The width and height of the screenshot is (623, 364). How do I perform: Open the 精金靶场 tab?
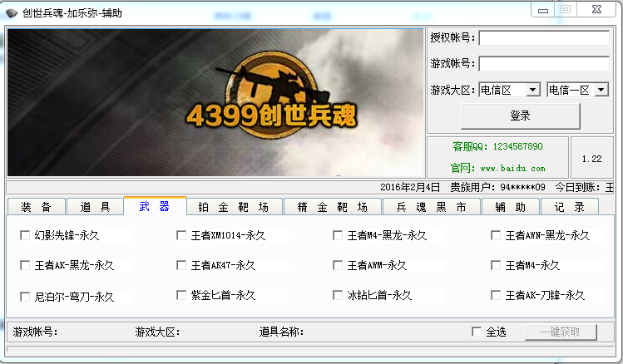coord(333,207)
